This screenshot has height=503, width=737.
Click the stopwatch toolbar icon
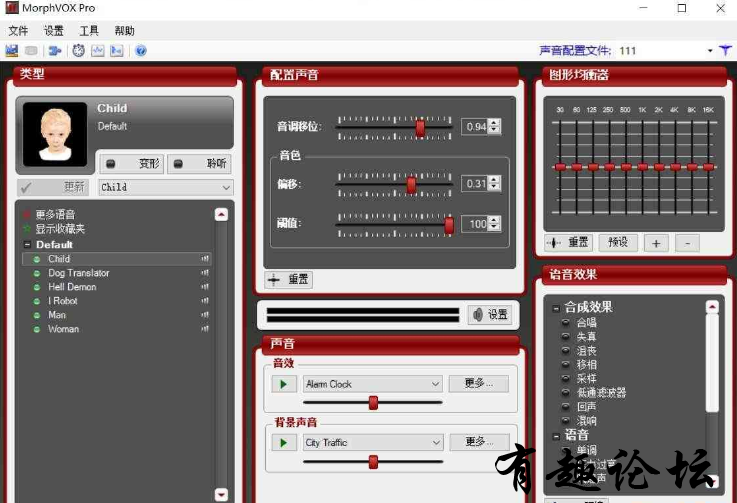[x=78, y=50]
